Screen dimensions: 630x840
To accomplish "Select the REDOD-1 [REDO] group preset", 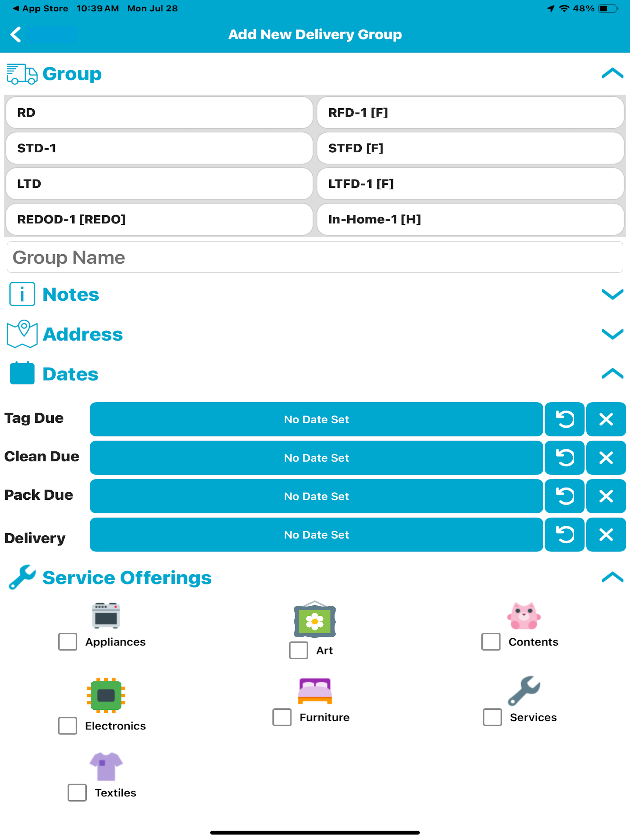I will [x=159, y=219].
